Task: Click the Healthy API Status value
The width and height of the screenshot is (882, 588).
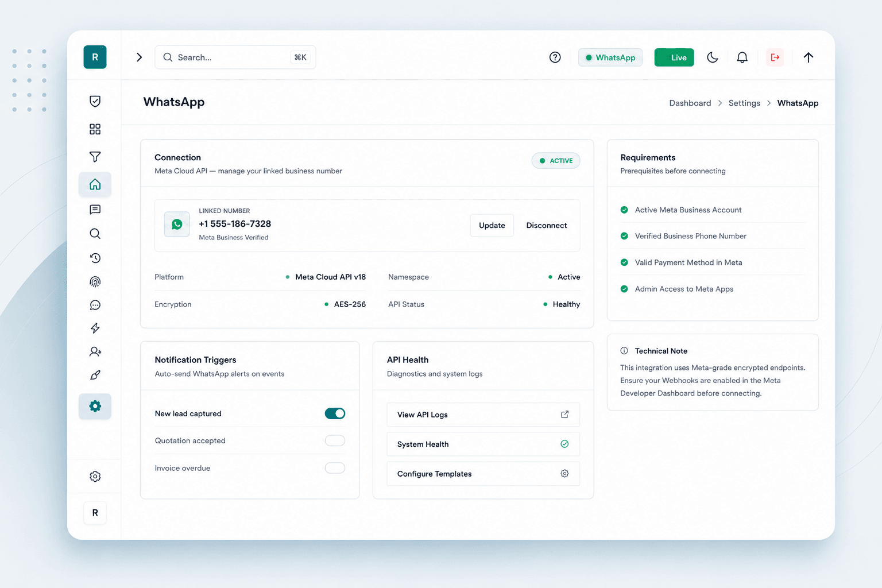Action: tap(566, 304)
